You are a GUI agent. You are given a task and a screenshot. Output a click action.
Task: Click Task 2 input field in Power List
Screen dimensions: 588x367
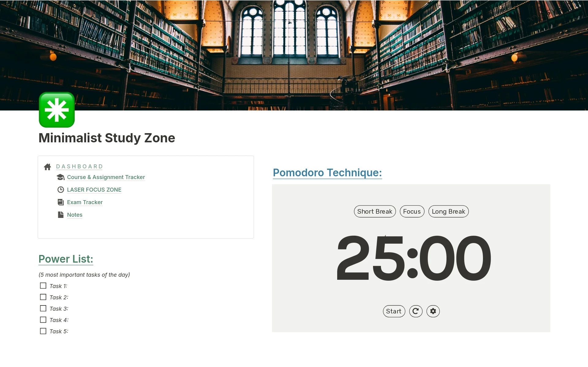point(85,297)
